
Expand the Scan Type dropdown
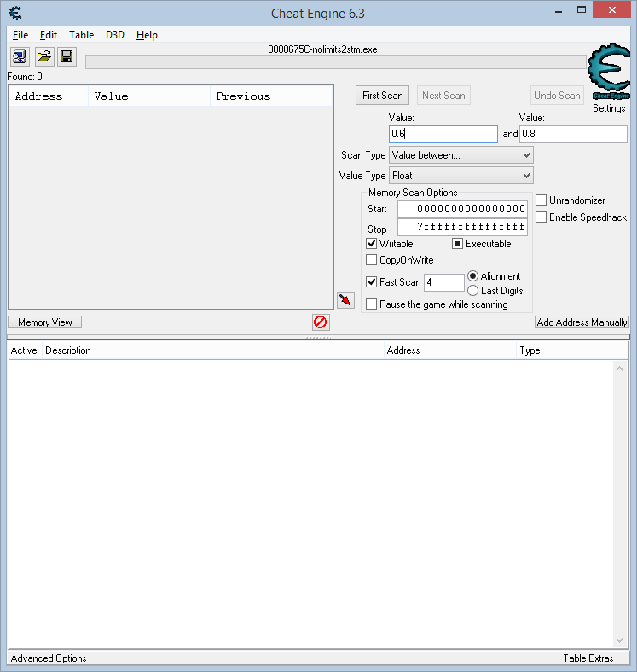point(460,155)
